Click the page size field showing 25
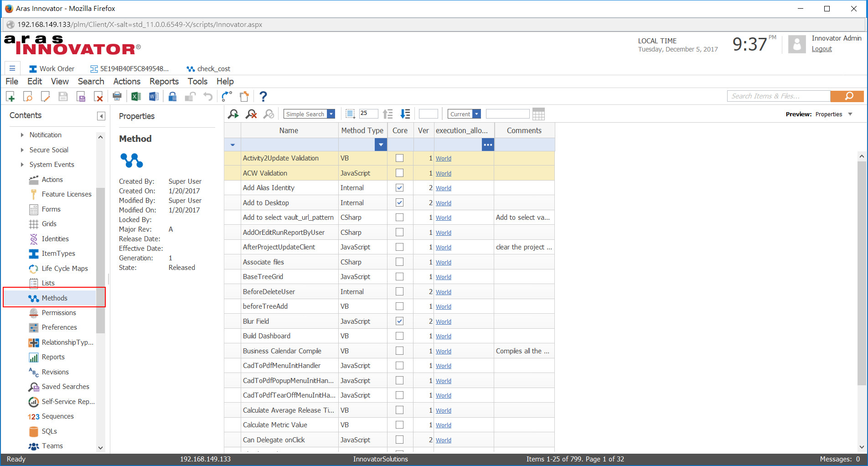 [x=368, y=114]
